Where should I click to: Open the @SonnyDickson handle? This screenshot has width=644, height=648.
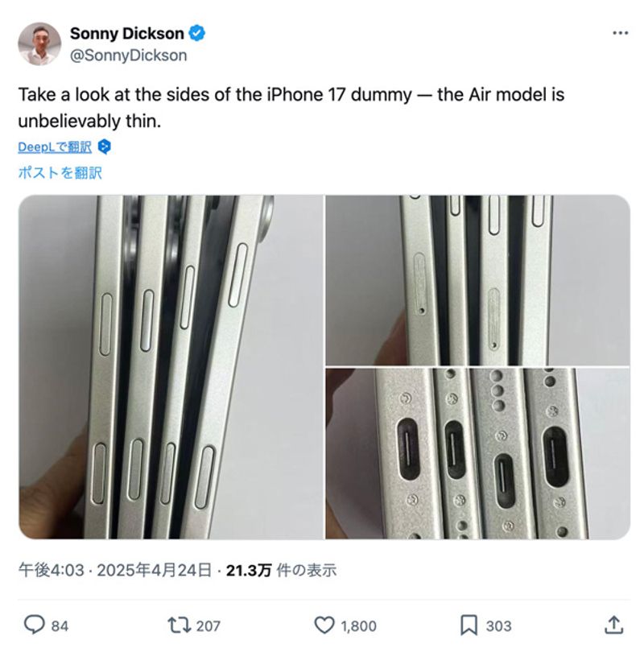coord(129,56)
